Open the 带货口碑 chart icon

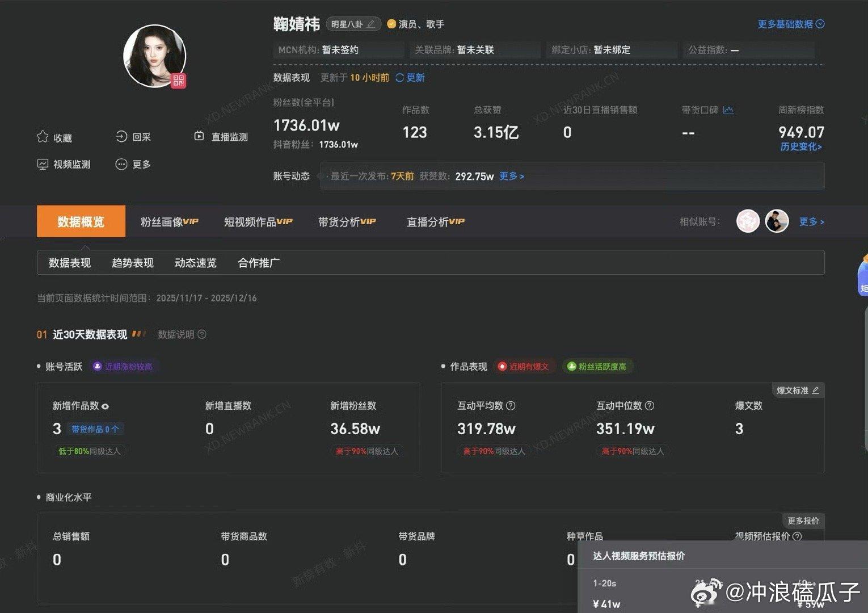(729, 110)
